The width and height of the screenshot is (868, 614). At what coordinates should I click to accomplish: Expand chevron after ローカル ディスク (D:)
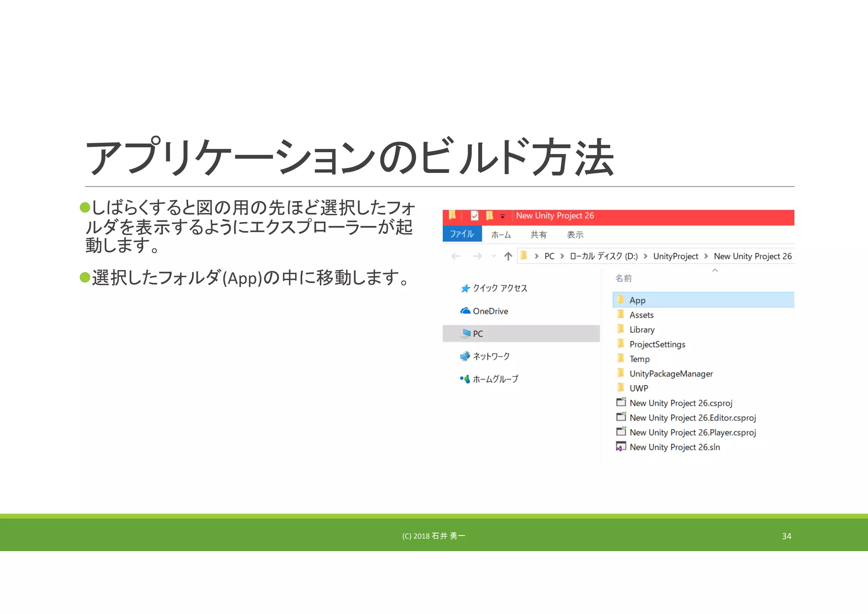coord(645,256)
